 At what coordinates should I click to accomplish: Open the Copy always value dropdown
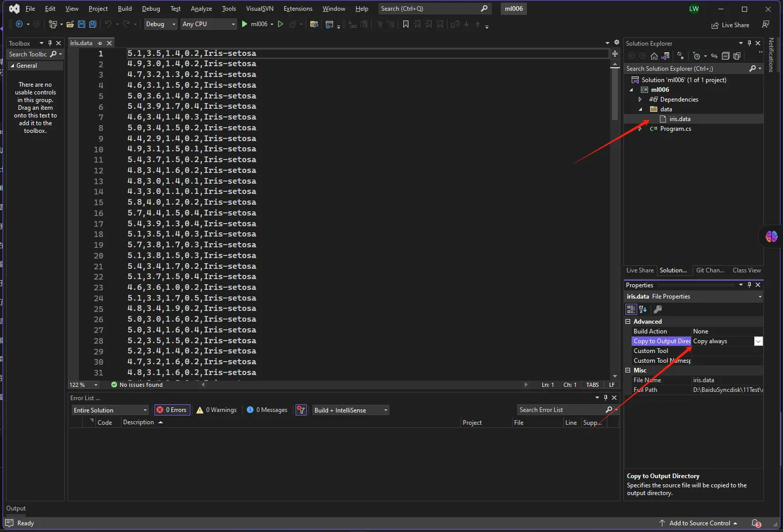tap(758, 341)
